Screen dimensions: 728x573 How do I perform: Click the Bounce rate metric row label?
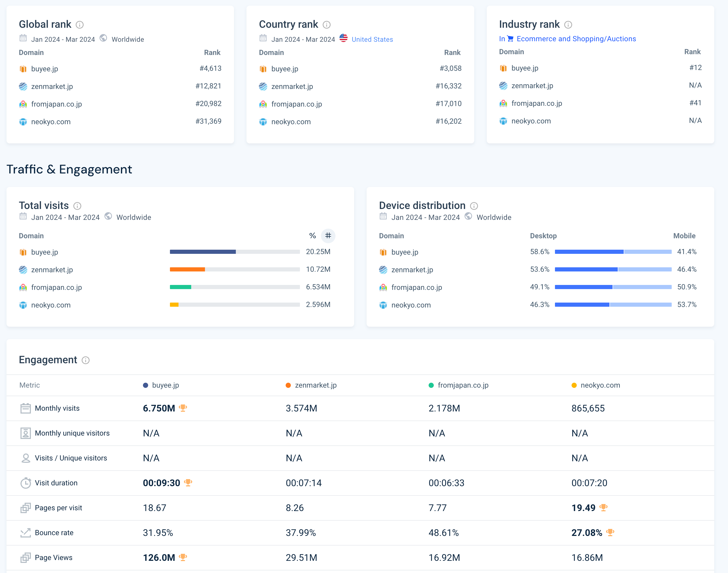click(x=54, y=533)
